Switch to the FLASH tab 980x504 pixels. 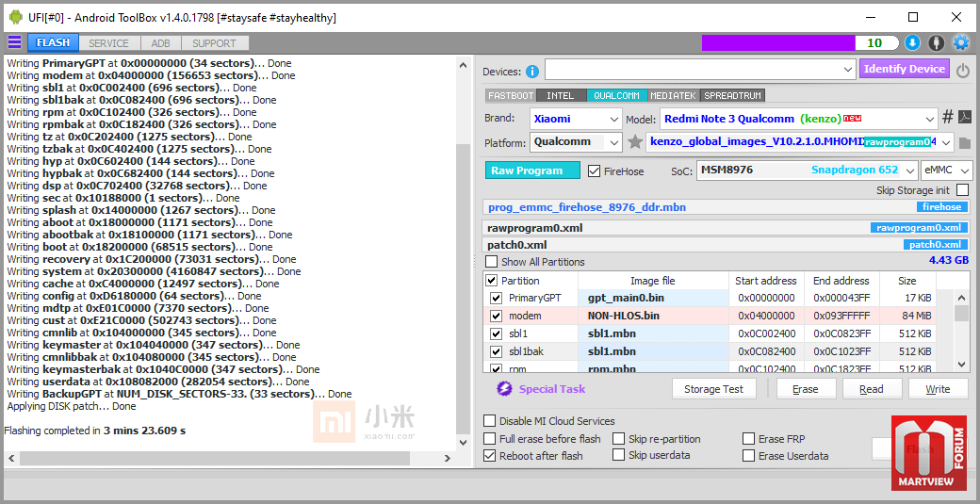coord(53,42)
